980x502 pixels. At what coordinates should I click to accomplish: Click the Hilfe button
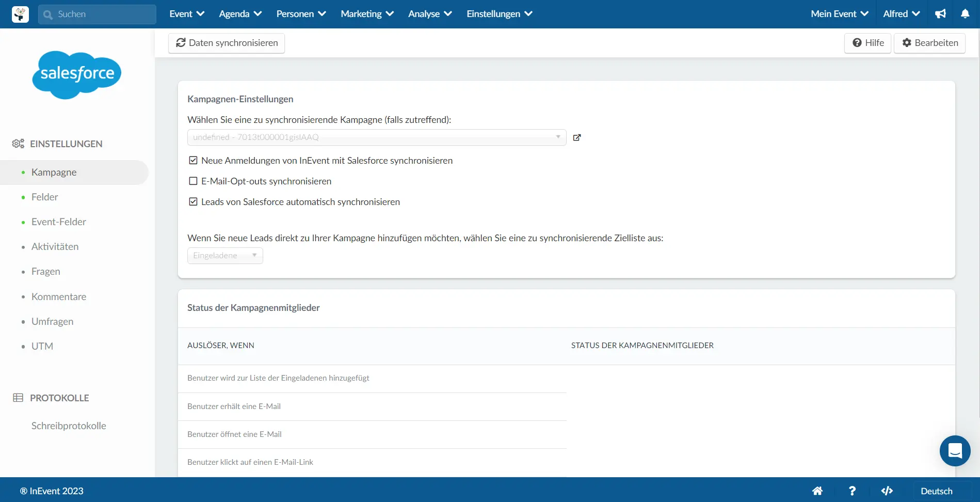click(868, 43)
